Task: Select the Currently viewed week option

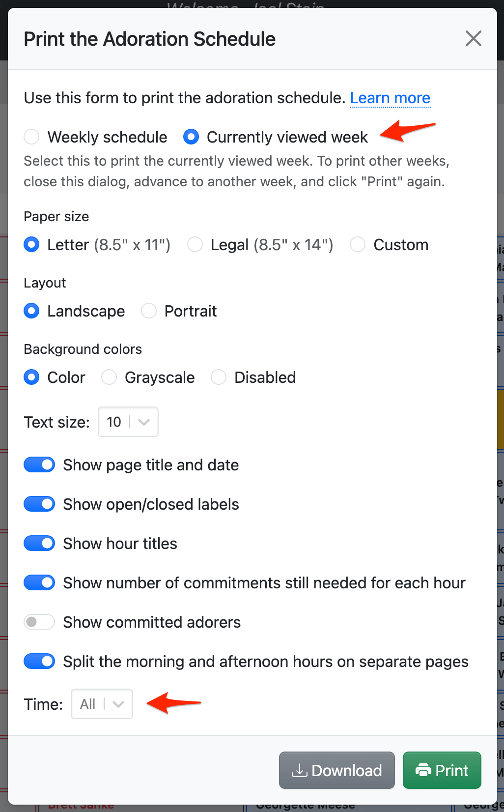Action: pos(191,137)
